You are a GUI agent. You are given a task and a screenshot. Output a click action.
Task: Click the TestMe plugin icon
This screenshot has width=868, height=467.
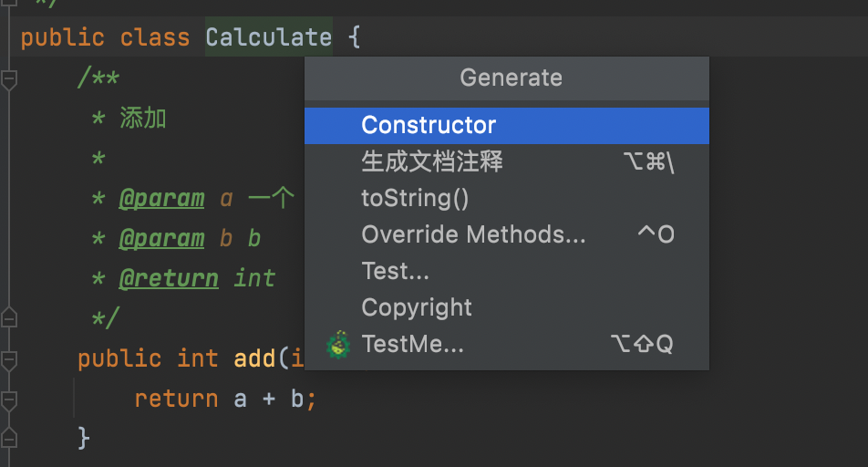338,345
